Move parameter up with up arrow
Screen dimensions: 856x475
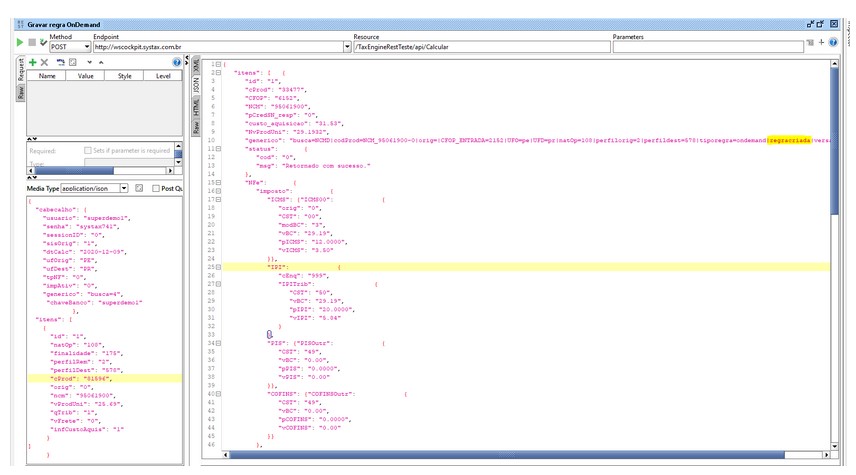pos(101,62)
